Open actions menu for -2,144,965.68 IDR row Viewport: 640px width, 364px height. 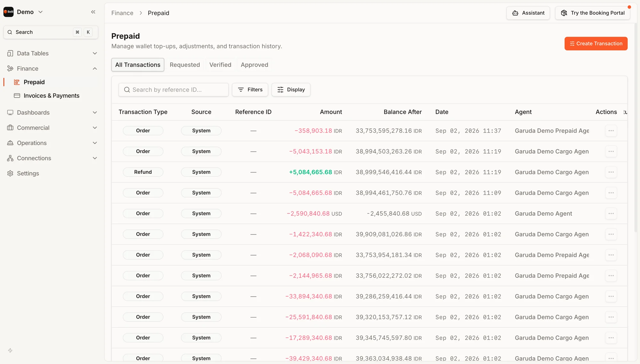tap(611, 276)
